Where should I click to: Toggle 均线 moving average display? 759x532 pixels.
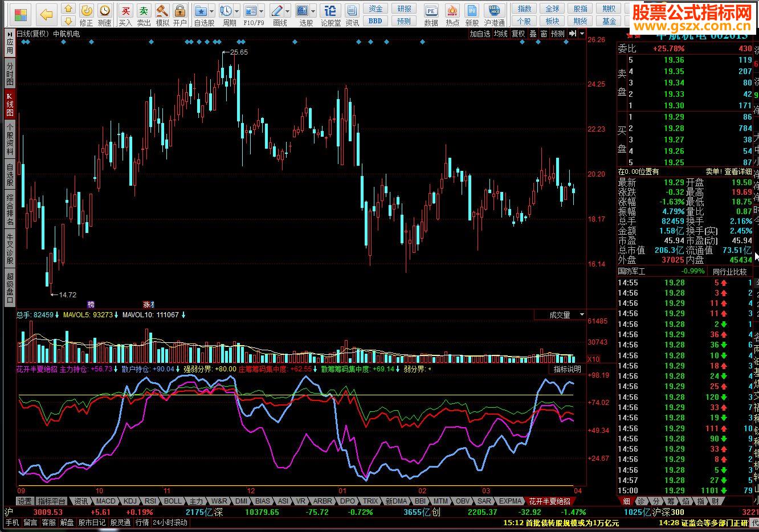point(500,34)
